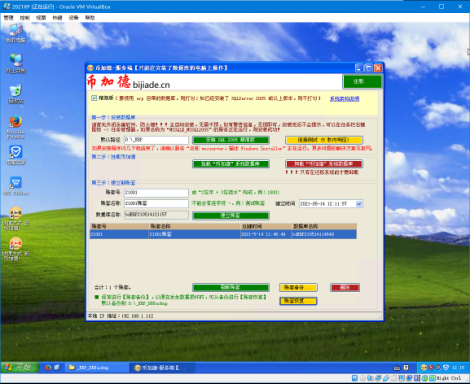Open the system architecture description link
470x384 pixels.
click(x=344, y=99)
